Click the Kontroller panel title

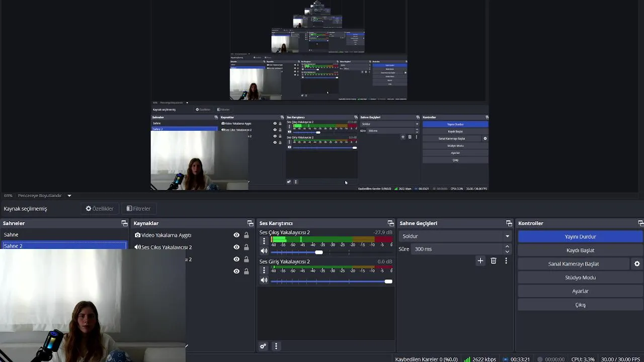531,223
